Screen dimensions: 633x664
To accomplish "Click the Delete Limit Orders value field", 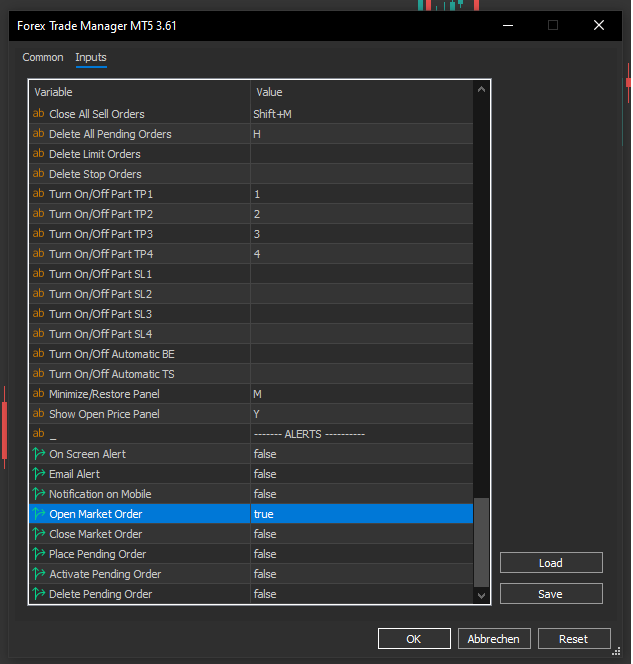I will (362, 154).
